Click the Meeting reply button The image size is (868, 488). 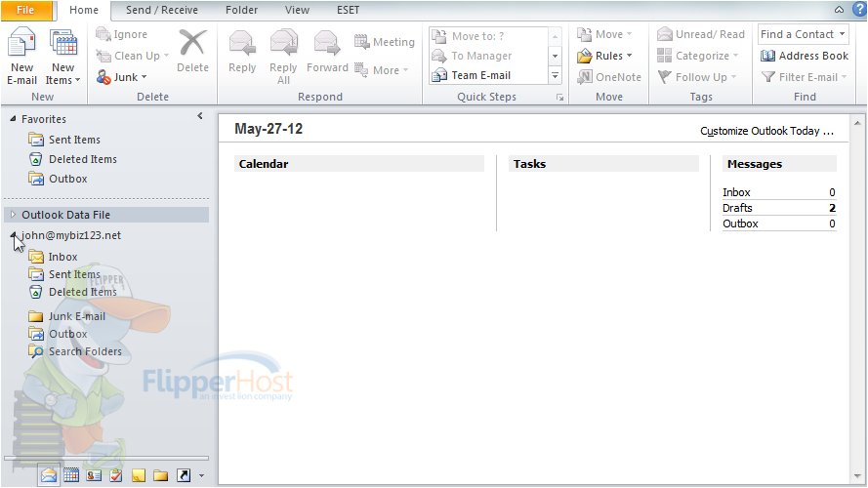click(x=385, y=42)
